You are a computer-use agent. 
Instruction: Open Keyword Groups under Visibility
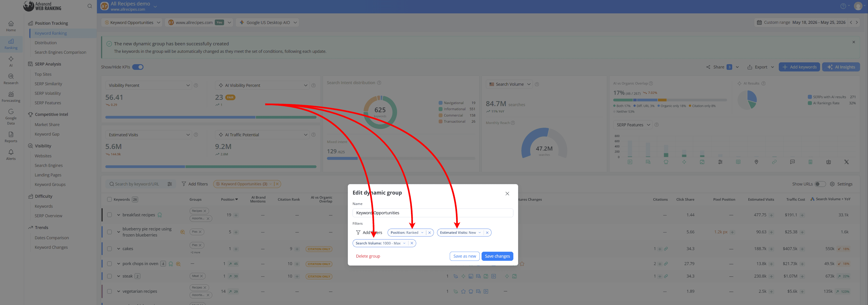click(x=50, y=185)
